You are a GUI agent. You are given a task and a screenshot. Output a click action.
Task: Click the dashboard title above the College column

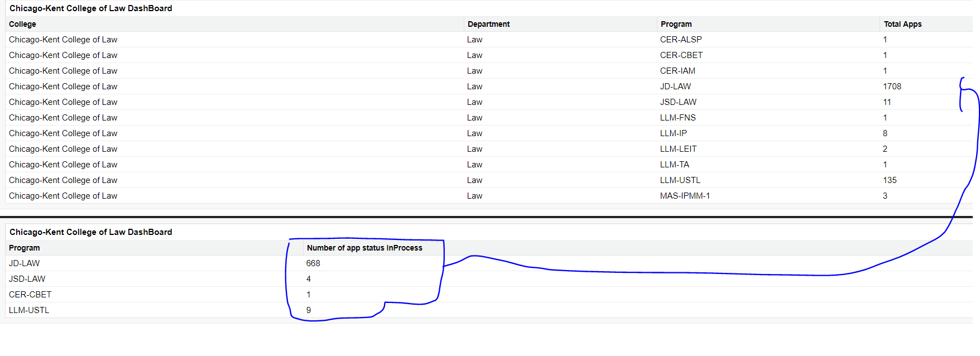point(91,8)
